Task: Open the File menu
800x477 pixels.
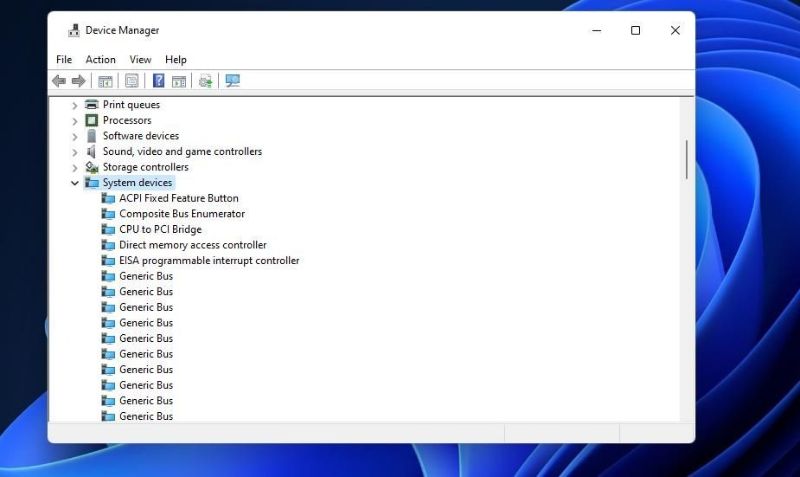Action: point(64,60)
